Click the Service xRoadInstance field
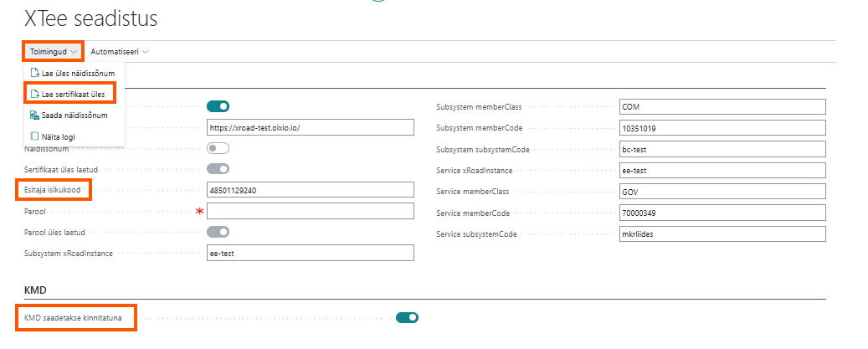Viewport: 868px width, 349px height. tap(722, 170)
